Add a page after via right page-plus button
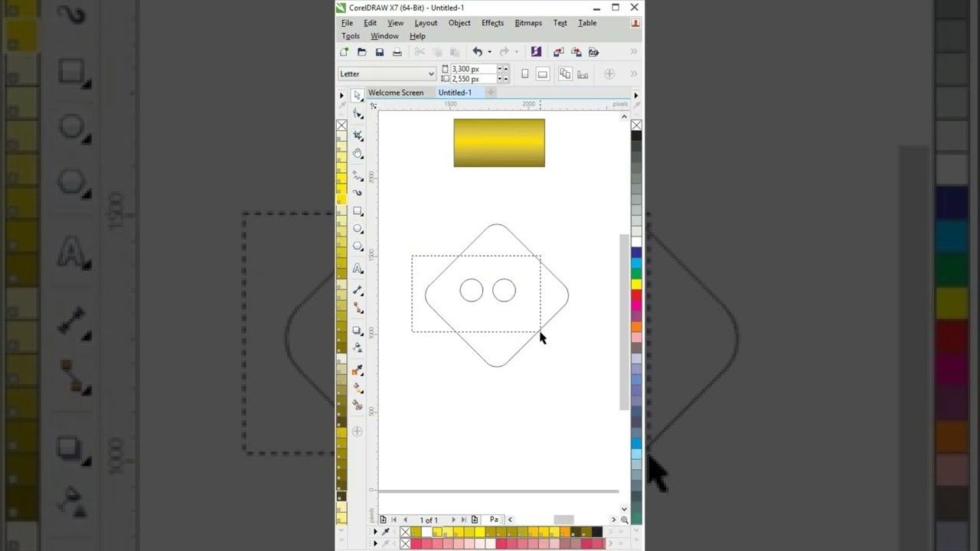This screenshot has width=980, height=551. pyautogui.click(x=475, y=520)
